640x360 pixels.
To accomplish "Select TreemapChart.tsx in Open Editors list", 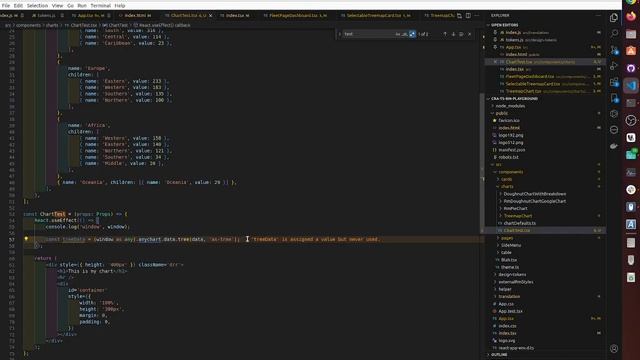I will click(523, 91).
